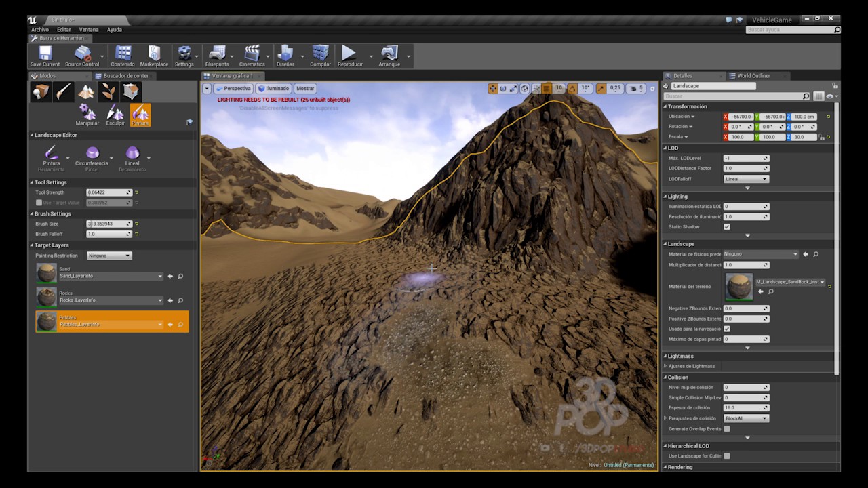Click the Buscar search field in Detalles
868x488 pixels.
(737, 96)
